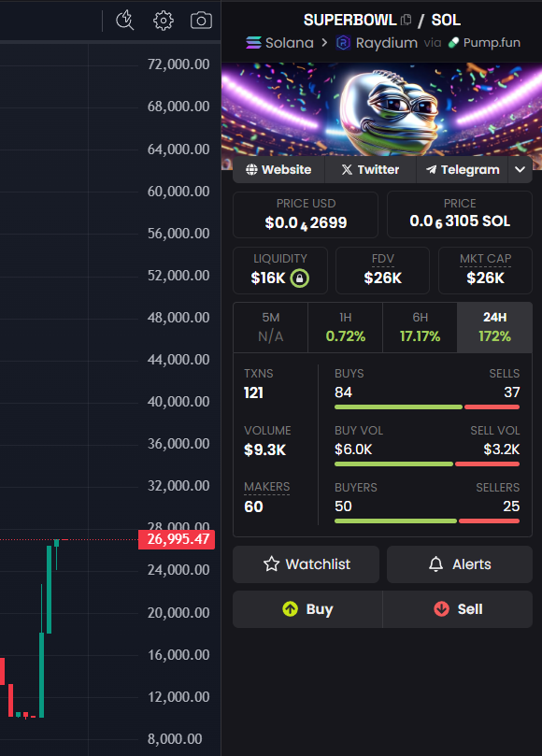The height and width of the screenshot is (756, 542).
Task: Click the Pump.fun pill icon
Action: coord(453,43)
